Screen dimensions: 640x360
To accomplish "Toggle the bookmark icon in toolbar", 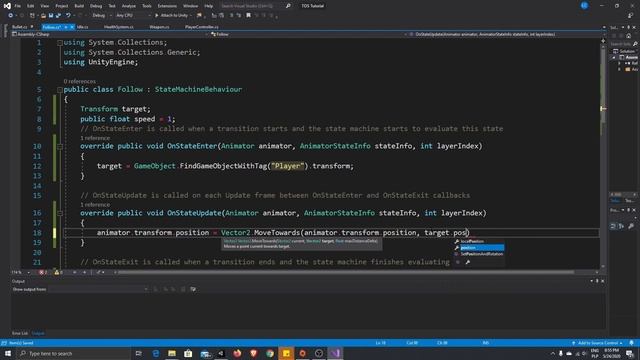I will (x=248, y=16).
